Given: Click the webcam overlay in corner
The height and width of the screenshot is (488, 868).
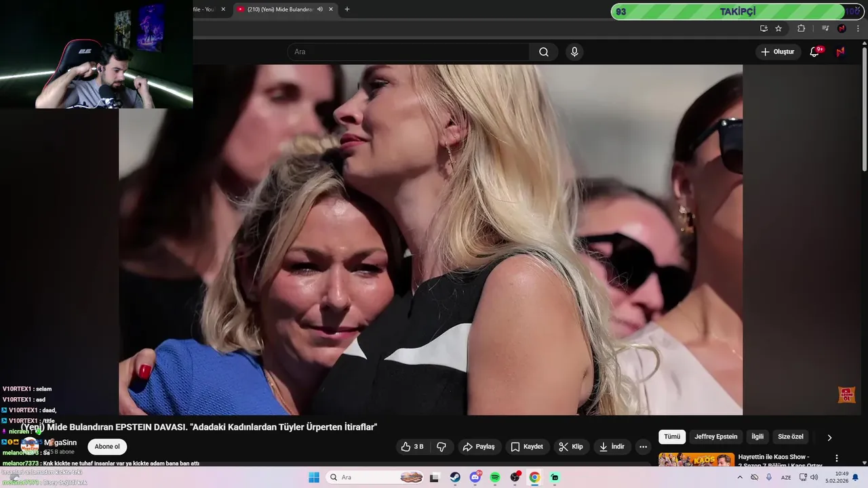Looking at the screenshot, I should pos(96,54).
